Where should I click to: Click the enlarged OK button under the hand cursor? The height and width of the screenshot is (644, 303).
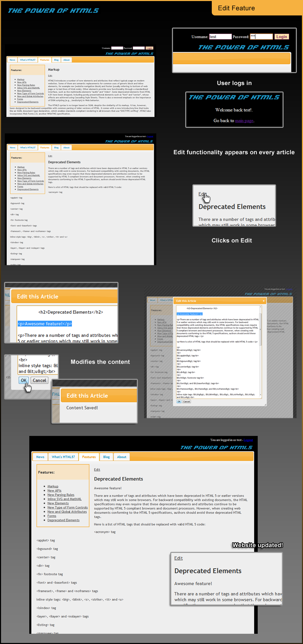point(23,380)
